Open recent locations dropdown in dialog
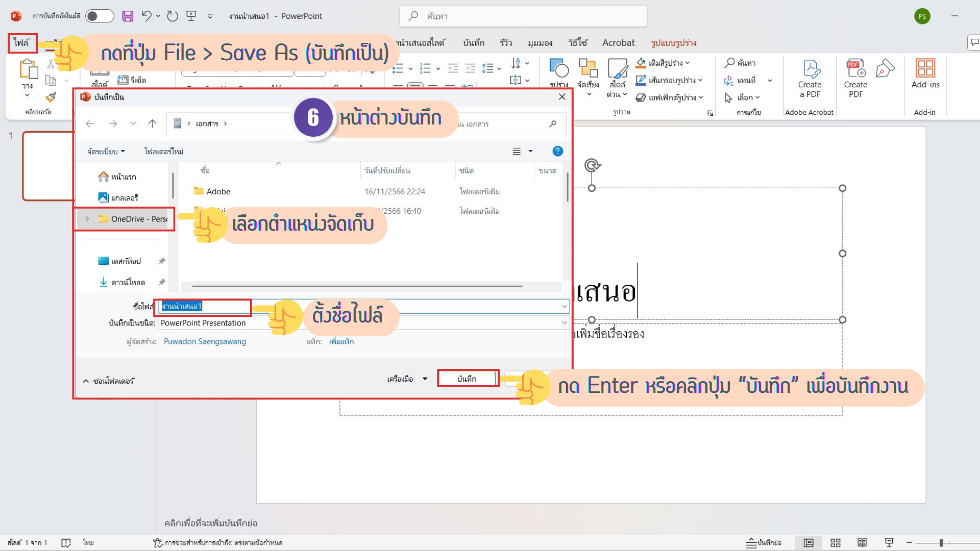The height and width of the screenshot is (551, 980). pos(133,123)
